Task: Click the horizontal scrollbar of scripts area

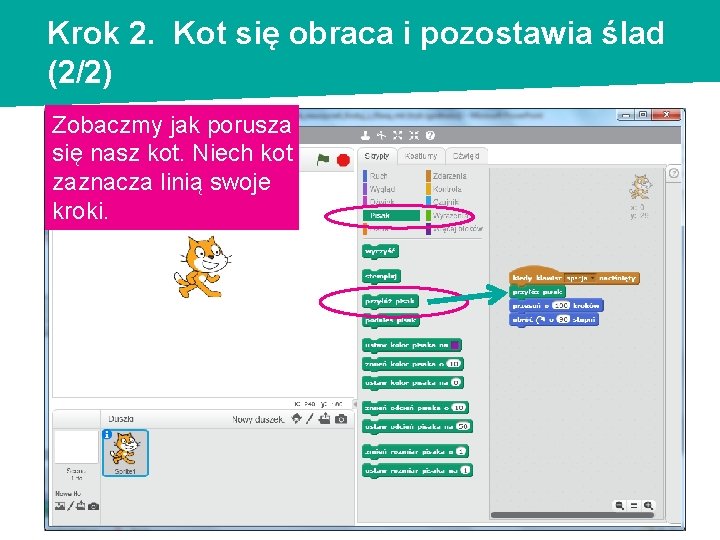Action: (572, 515)
